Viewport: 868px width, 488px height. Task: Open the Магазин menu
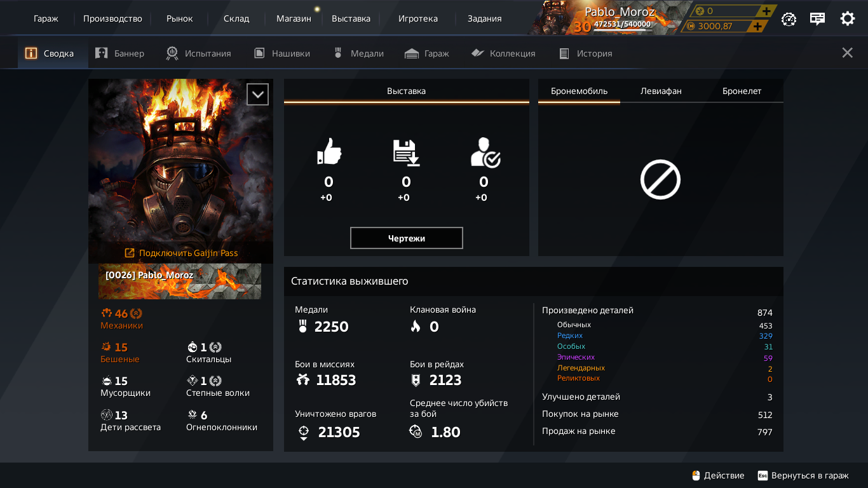coord(294,18)
